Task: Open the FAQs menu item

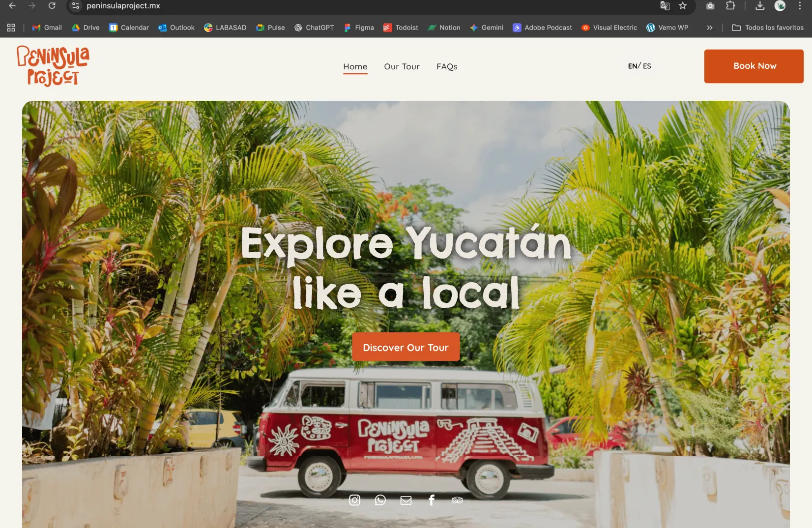Action: click(447, 66)
